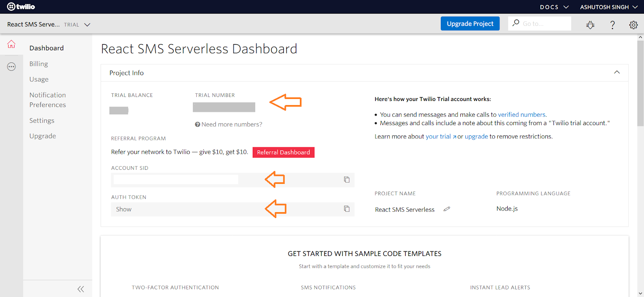Viewport: 644px width, 297px height.
Task: Open Upgrade in the sidebar
Action: (43, 136)
